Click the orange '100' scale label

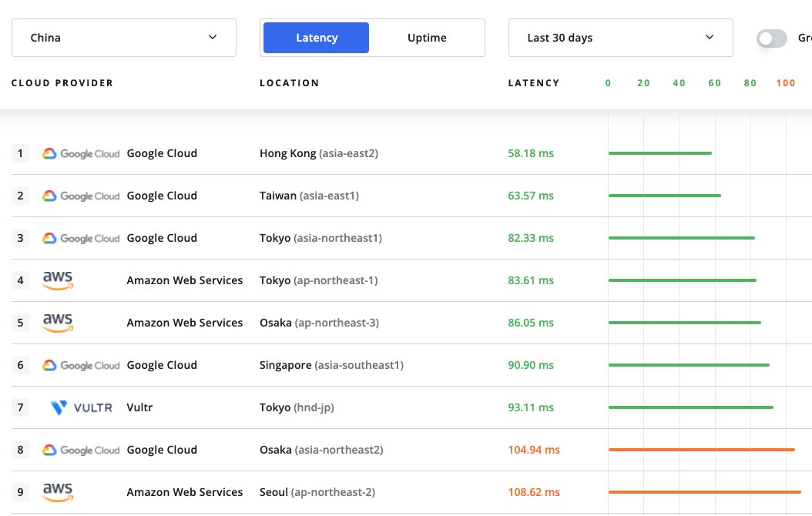[x=786, y=83]
